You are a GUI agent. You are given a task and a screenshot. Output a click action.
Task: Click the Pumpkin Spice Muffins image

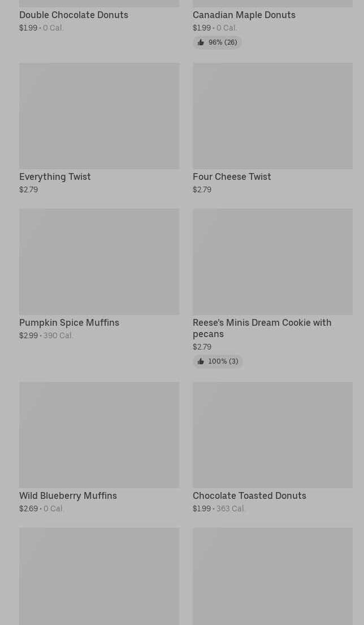[99, 261]
